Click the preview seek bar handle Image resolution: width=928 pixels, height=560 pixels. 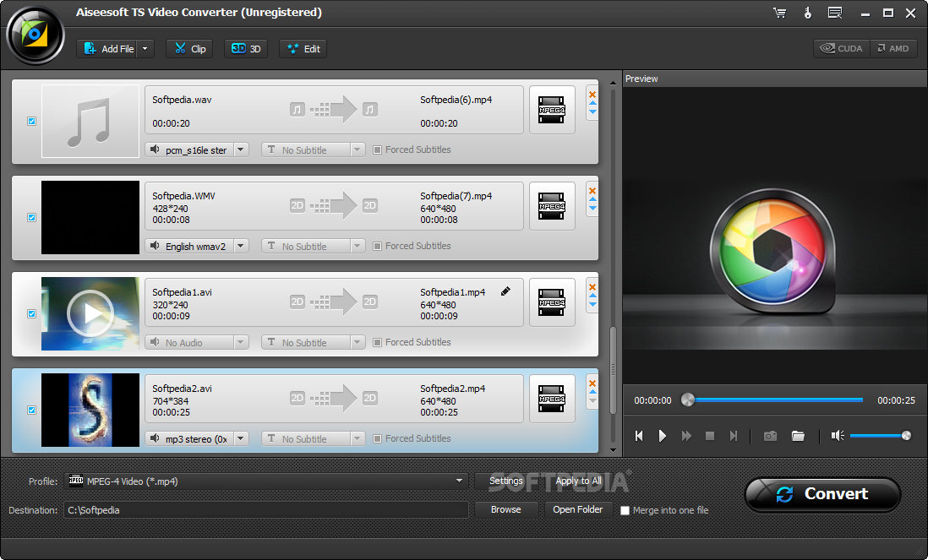click(x=688, y=400)
